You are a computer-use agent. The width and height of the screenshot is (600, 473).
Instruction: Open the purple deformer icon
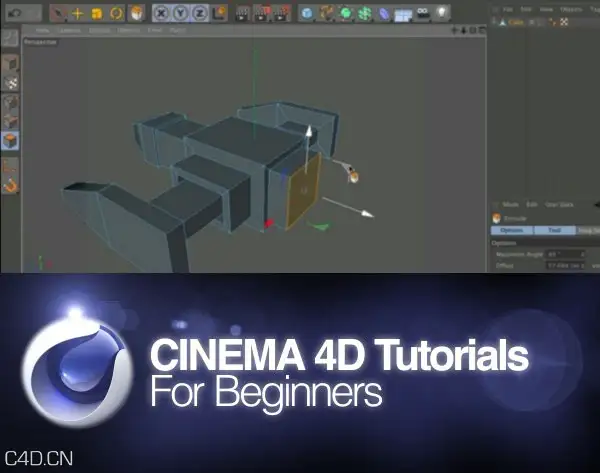pos(384,14)
